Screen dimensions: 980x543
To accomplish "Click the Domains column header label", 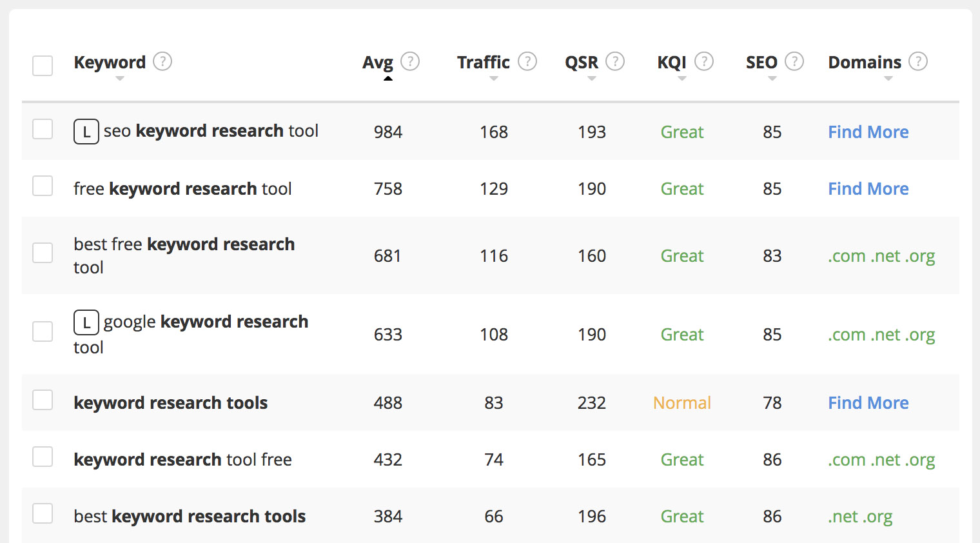I will click(865, 63).
